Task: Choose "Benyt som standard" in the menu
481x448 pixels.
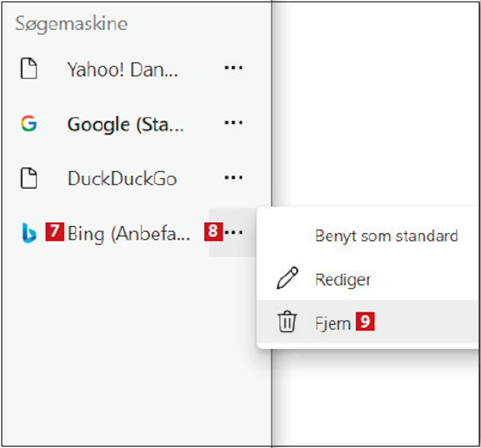Action: [386, 236]
